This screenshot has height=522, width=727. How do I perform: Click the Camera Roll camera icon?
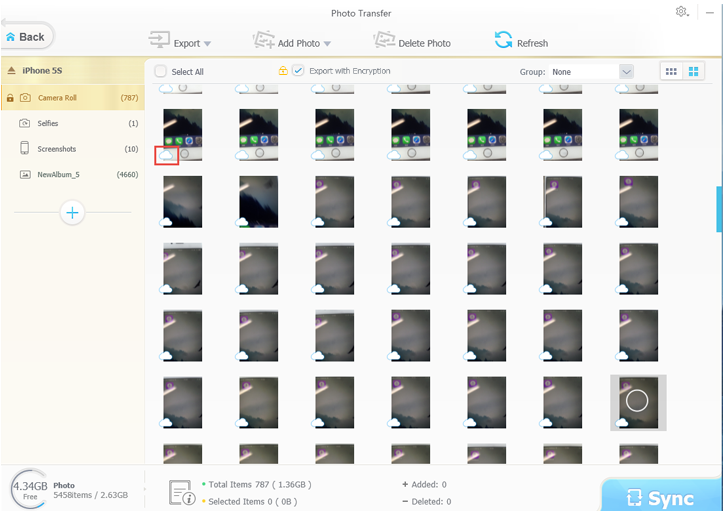26,98
